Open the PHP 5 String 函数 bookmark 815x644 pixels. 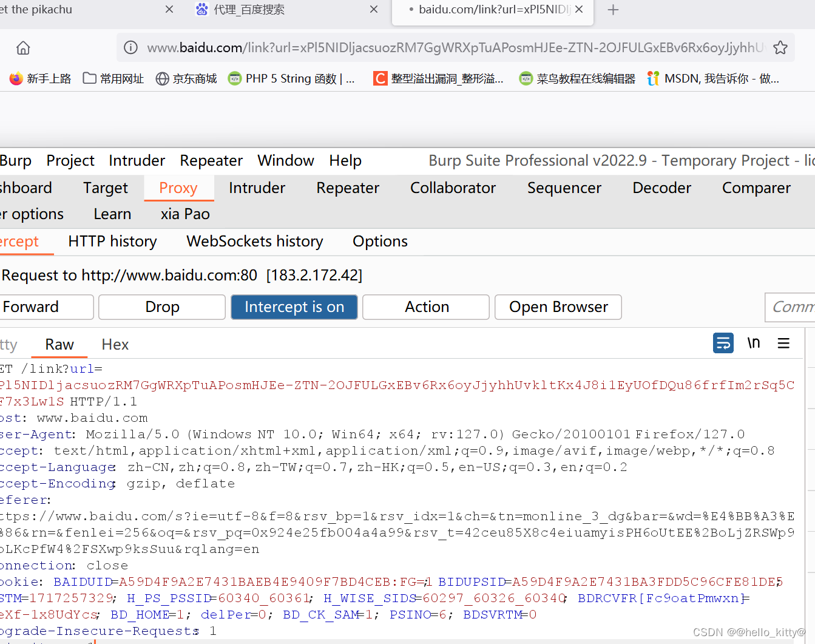(291, 78)
